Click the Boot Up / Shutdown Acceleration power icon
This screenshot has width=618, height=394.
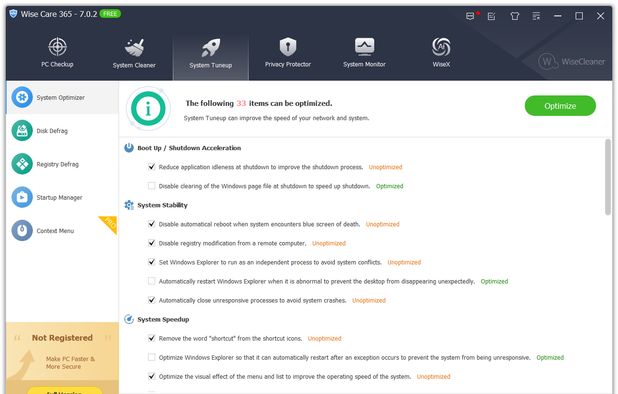(x=129, y=148)
